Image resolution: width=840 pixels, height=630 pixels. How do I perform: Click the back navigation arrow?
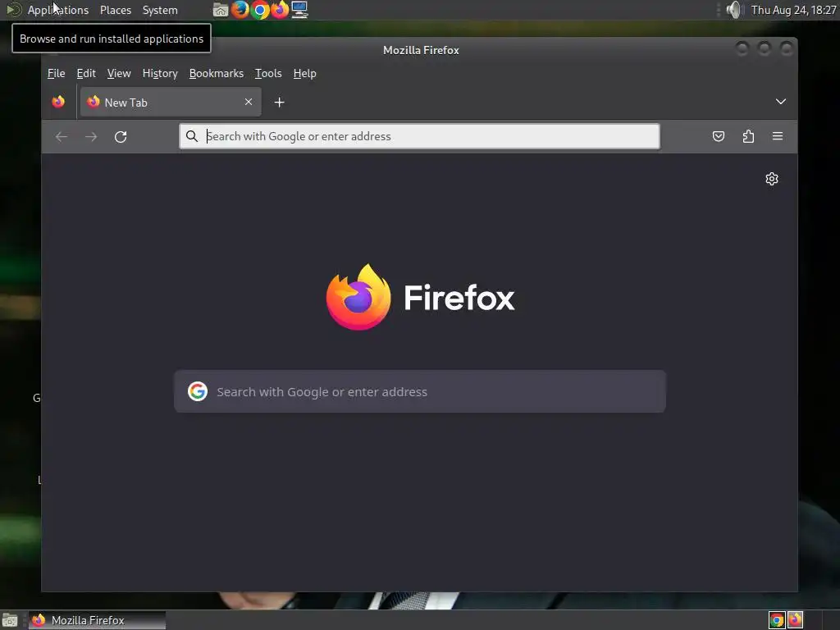pyautogui.click(x=62, y=137)
